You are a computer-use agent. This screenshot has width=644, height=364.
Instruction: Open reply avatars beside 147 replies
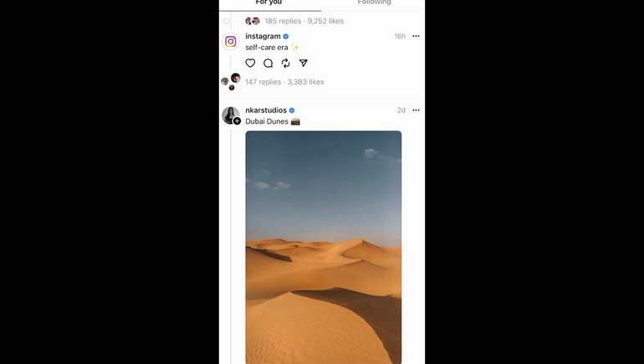[x=231, y=81]
